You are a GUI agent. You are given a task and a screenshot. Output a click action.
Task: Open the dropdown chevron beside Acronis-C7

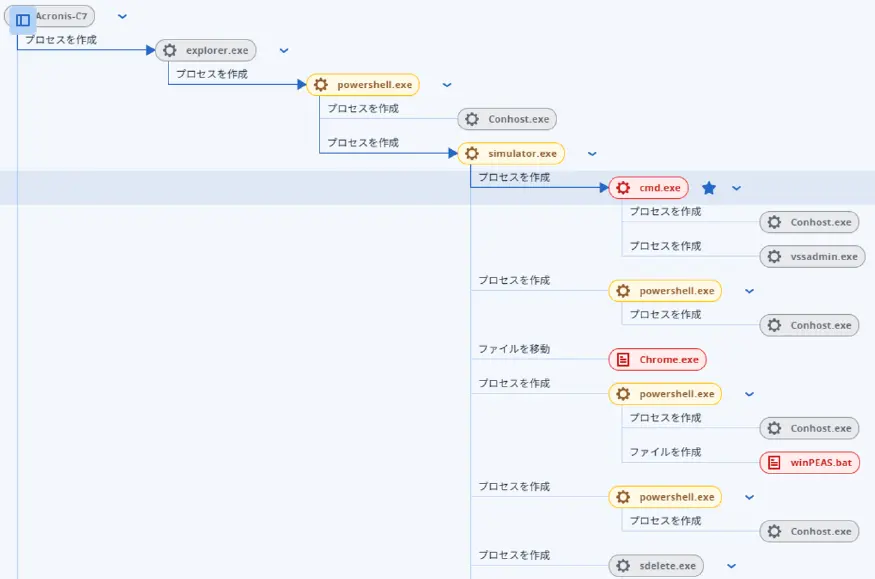pos(122,17)
